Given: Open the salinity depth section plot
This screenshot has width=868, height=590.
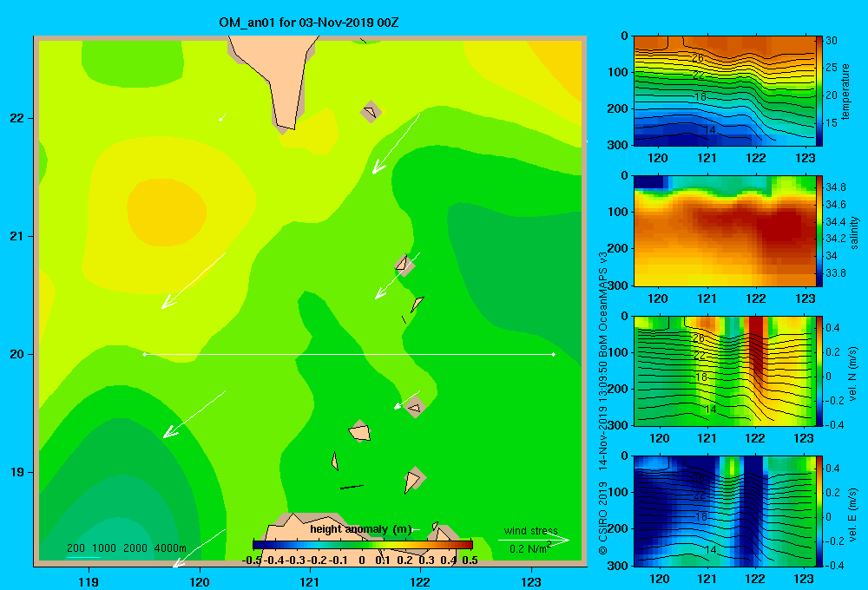Looking at the screenshot, I should tap(724, 232).
